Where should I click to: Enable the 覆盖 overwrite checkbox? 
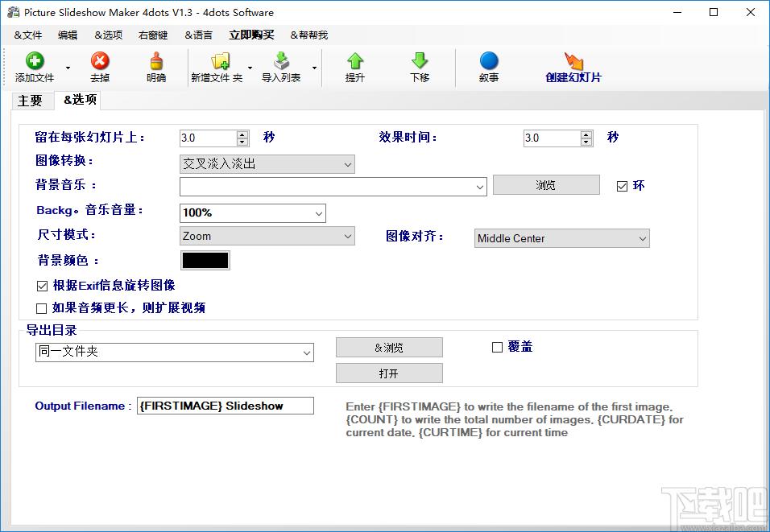click(497, 347)
